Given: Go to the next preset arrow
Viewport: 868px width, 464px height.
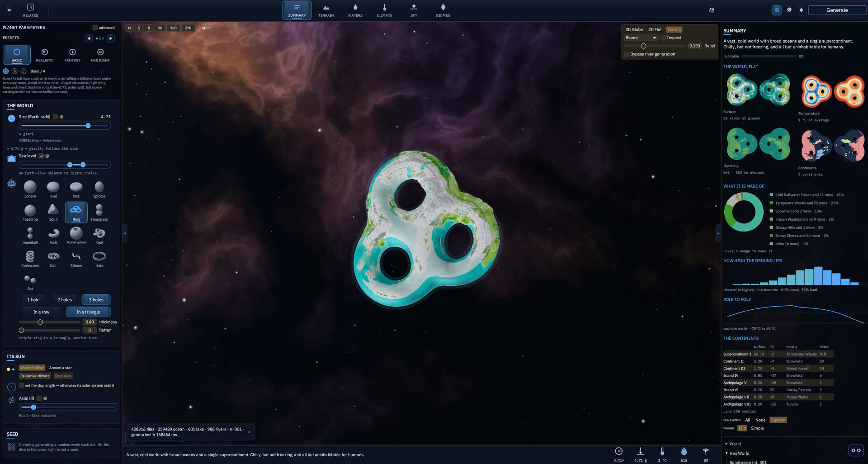Looking at the screenshot, I should [111, 38].
